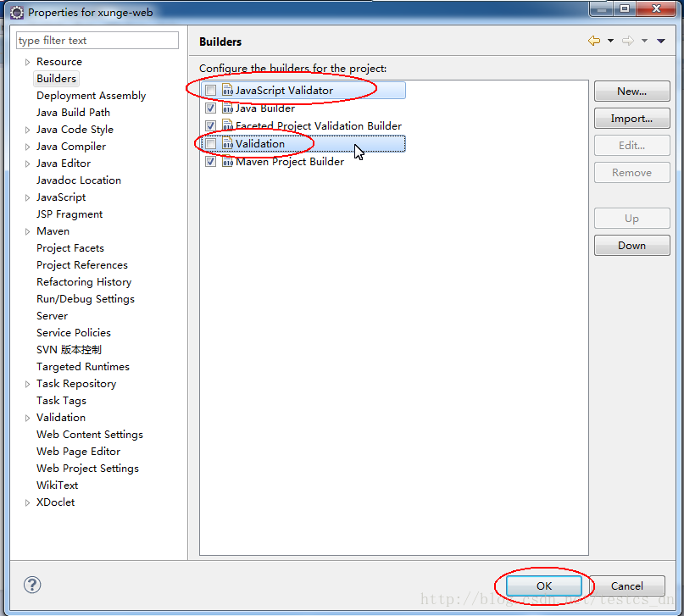Open Run/Debug Settings page
Screen dimensions: 684x616
[85, 299]
